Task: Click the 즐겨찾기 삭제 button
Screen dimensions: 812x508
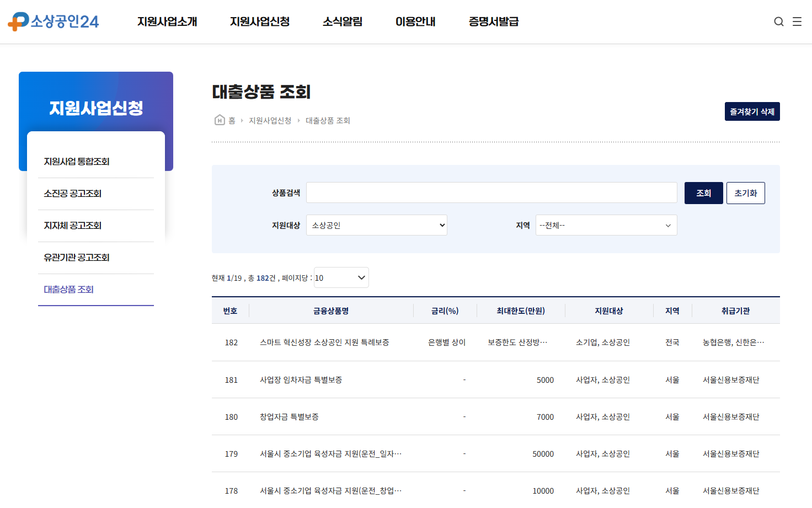Action: [752, 111]
